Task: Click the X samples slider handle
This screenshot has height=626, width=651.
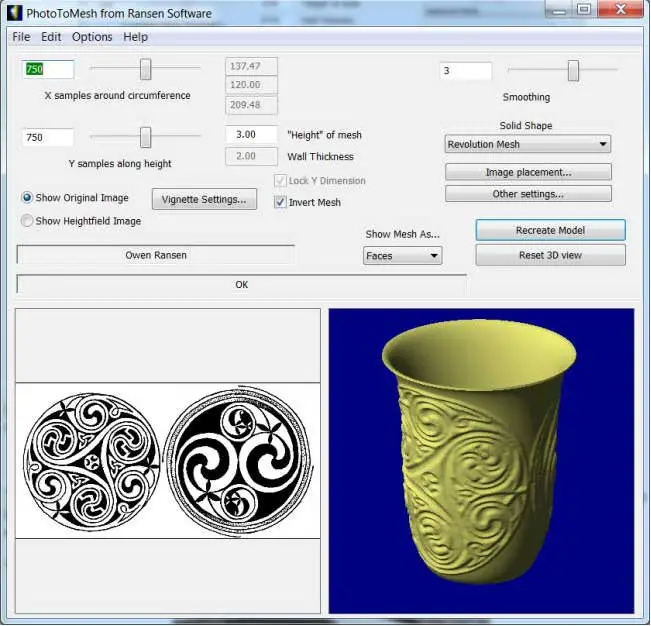Action: point(145,69)
